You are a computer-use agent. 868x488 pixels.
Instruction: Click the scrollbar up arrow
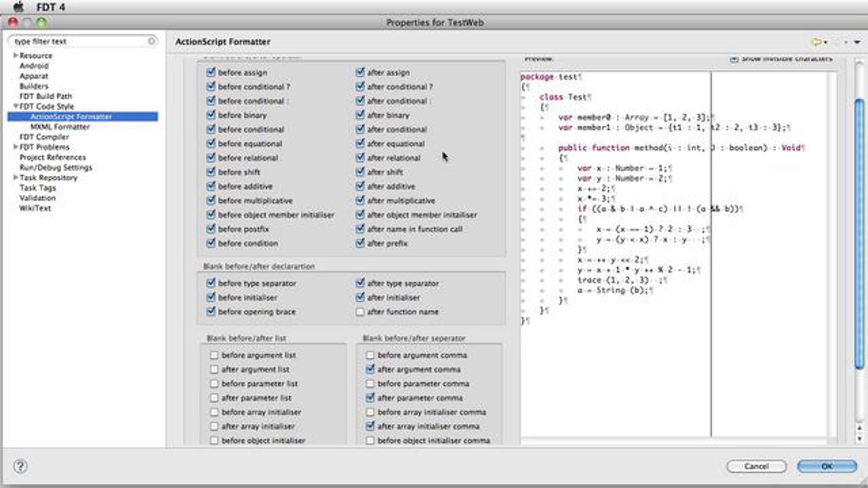859,428
